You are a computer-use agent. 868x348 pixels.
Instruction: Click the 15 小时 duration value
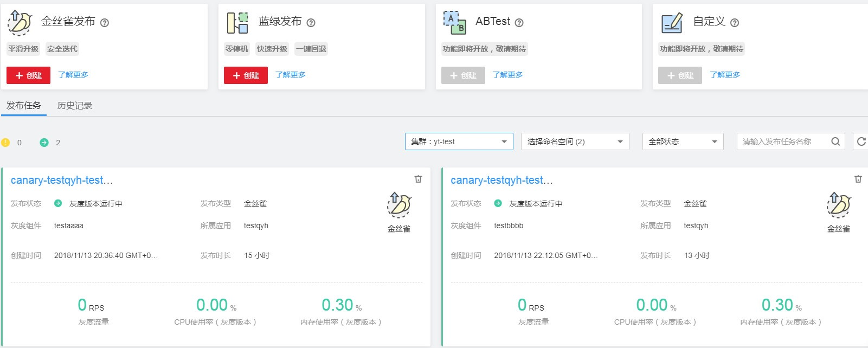(x=256, y=255)
